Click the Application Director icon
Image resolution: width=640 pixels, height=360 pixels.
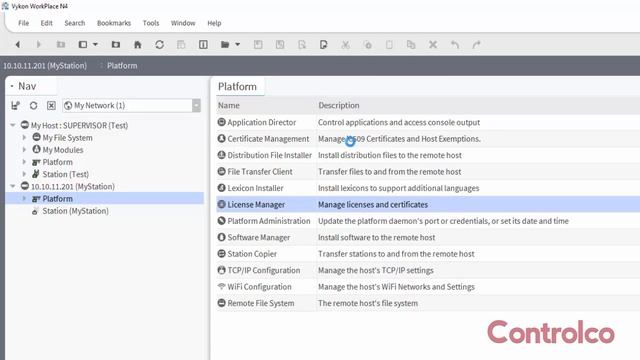222,122
